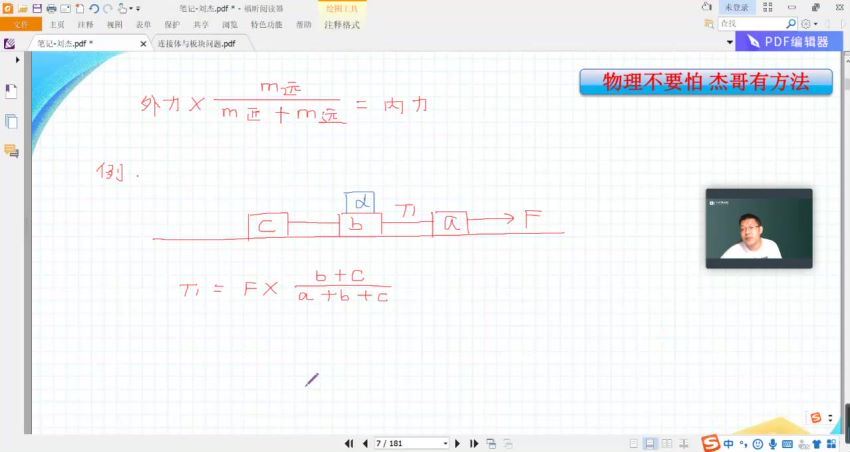Expand the left navigation panel arrow
Screen dimensions: 850x452
tap(17, 60)
